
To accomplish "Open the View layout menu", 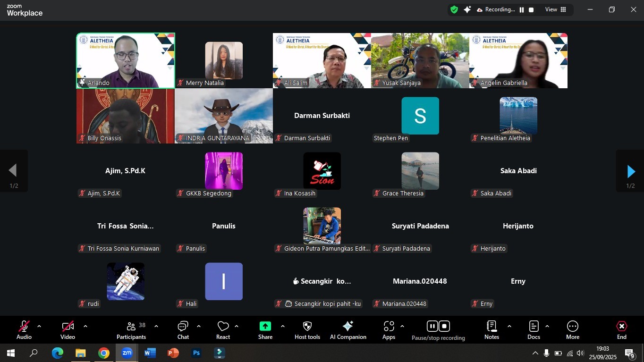I will point(556,9).
